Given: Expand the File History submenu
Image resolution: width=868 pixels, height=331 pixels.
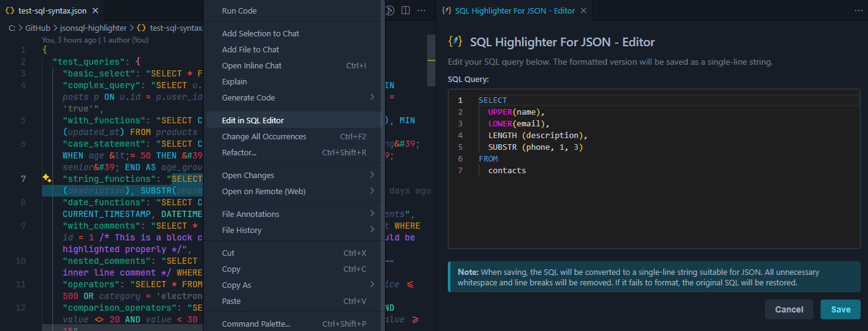Looking at the screenshot, I should [x=293, y=230].
